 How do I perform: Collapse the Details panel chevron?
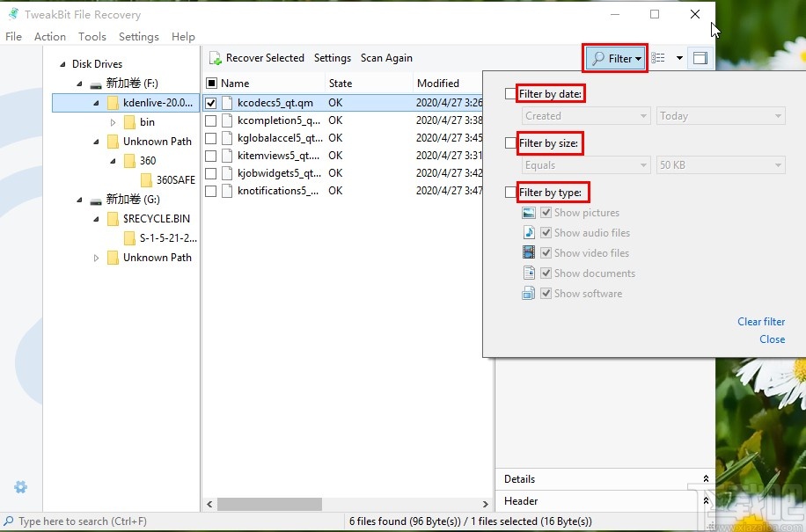tap(706, 478)
